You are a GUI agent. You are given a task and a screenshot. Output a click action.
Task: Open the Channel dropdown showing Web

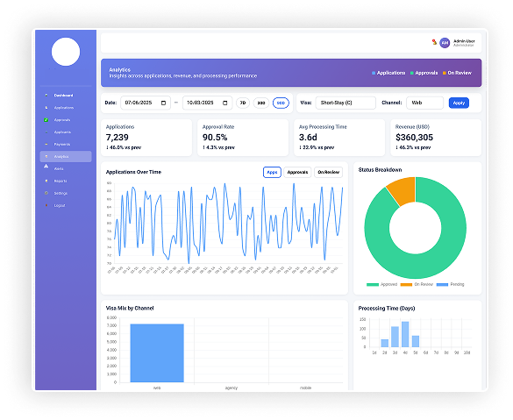coord(424,103)
